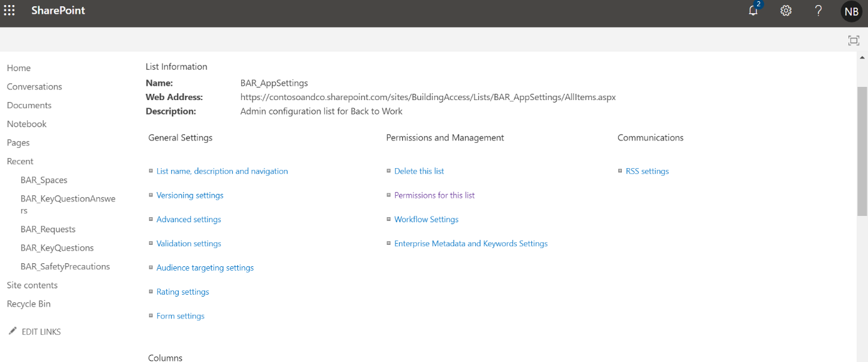The width and height of the screenshot is (868, 362).
Task: Click the vertical scrollbar thumb
Action: [x=862, y=151]
